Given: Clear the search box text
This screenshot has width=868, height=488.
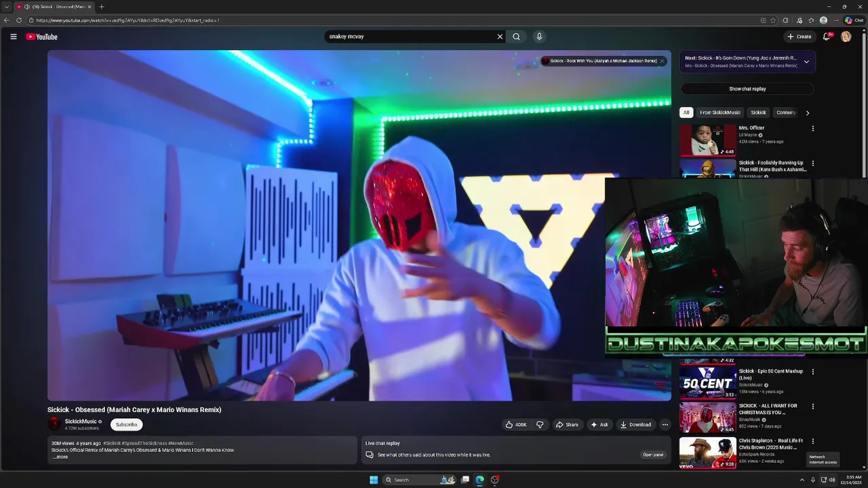Looking at the screenshot, I should coord(500,37).
